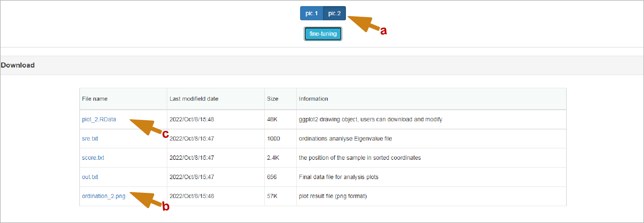The image size is (644, 223).
Task: Switch to the pic.2 tab
Action: tap(334, 14)
